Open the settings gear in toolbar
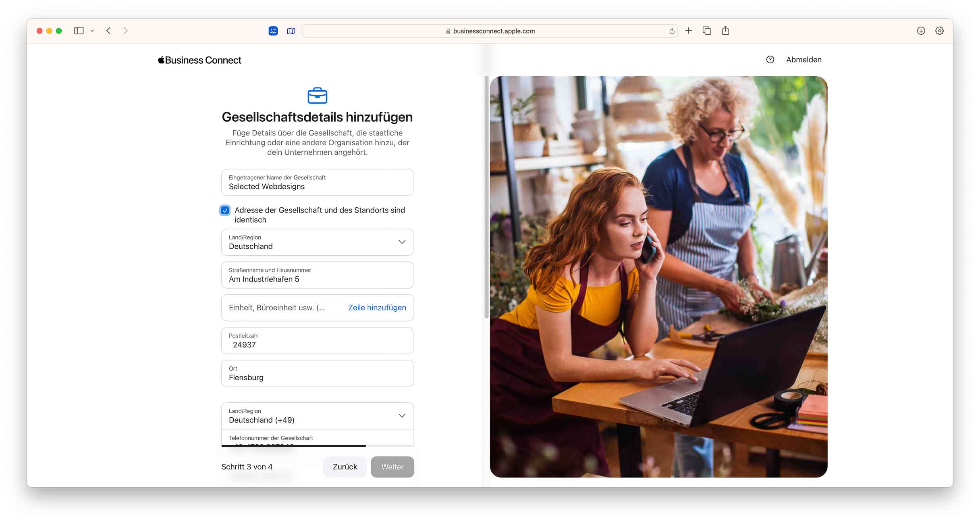 pyautogui.click(x=939, y=31)
